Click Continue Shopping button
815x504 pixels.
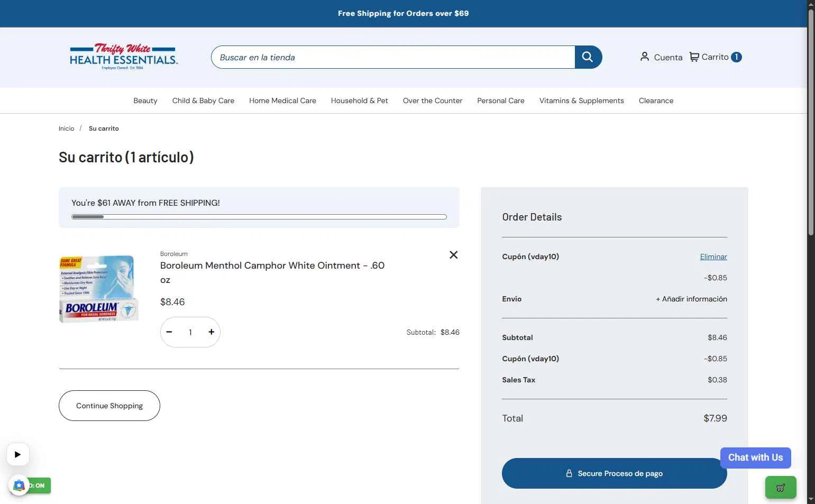[x=109, y=406]
